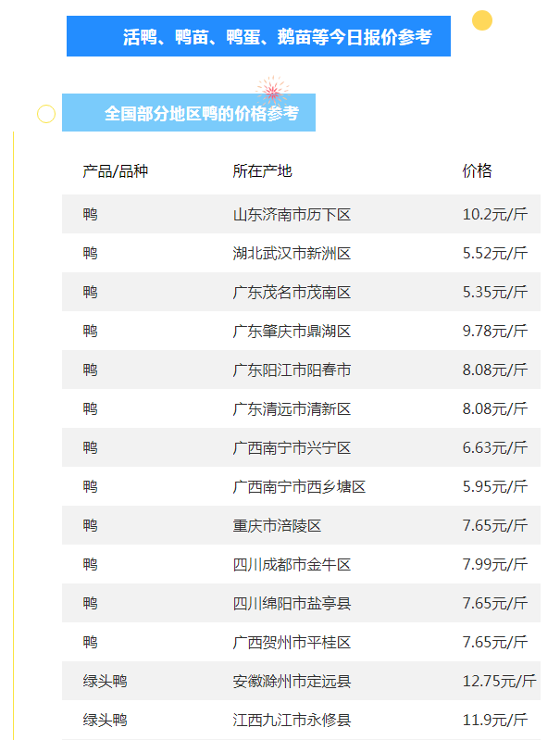Select the 6.63元/斤 price value
Image resolution: width=560 pixels, height=740 pixels.
pyautogui.click(x=494, y=448)
